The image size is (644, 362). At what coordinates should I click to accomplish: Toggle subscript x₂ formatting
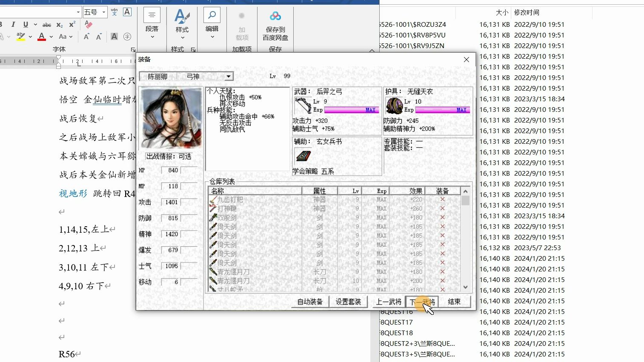click(60, 25)
